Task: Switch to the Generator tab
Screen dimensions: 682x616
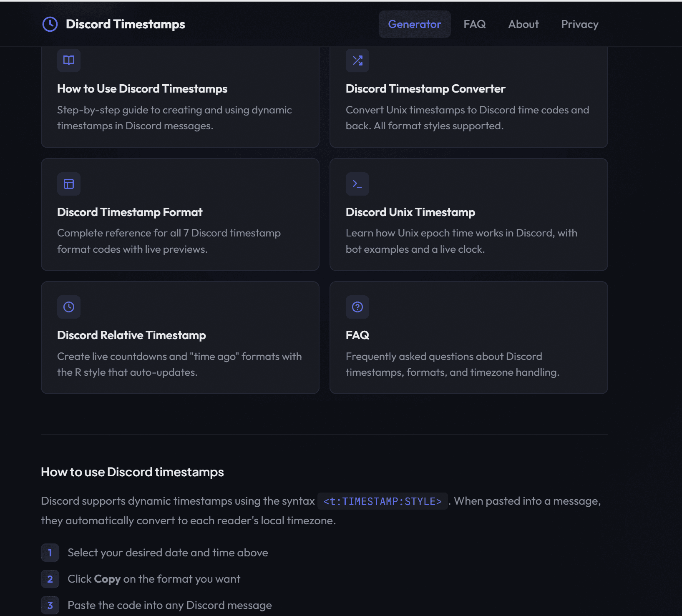Action: [x=414, y=24]
